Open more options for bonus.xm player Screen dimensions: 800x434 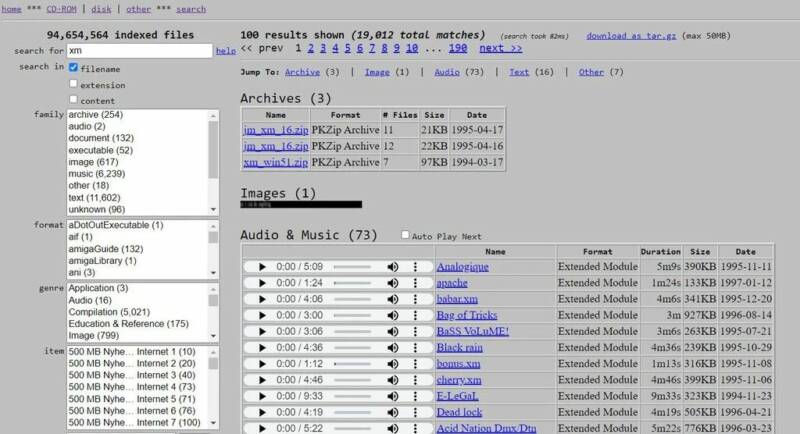point(415,364)
